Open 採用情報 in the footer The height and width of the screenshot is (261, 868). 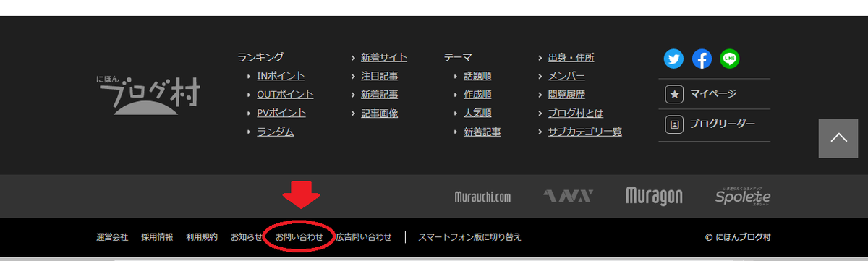click(157, 237)
